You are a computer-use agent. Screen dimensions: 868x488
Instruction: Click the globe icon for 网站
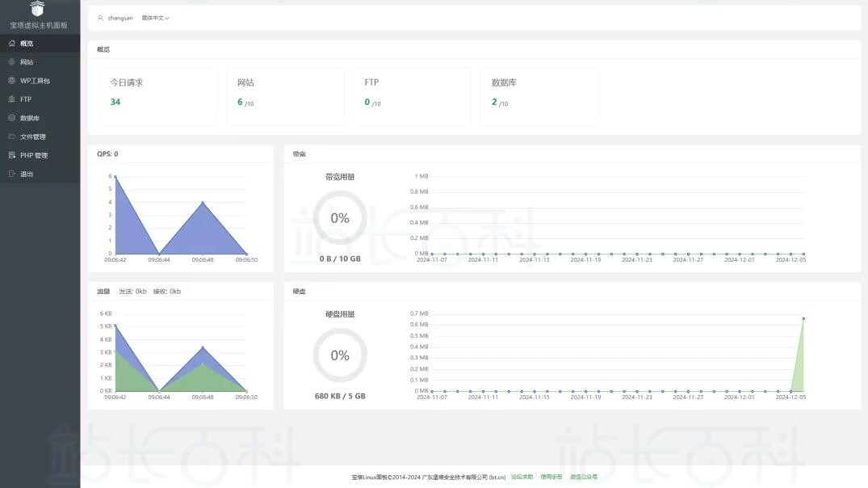11,62
